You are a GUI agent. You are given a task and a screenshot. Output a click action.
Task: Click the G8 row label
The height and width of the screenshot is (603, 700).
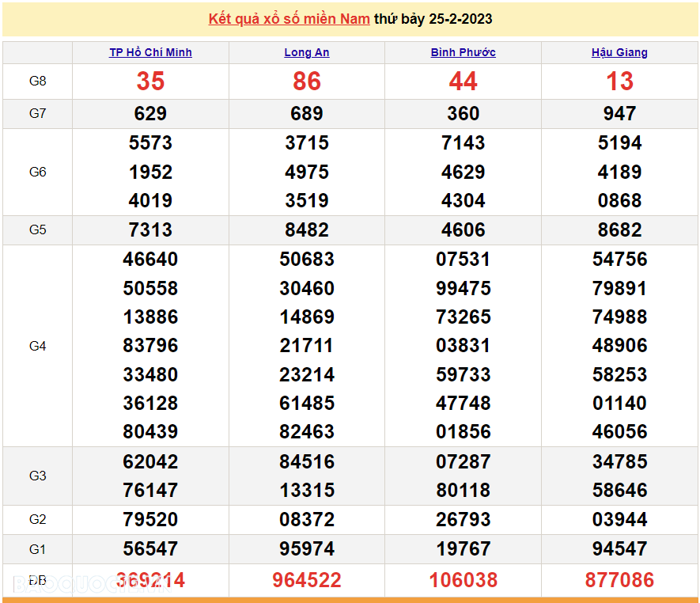(x=37, y=82)
